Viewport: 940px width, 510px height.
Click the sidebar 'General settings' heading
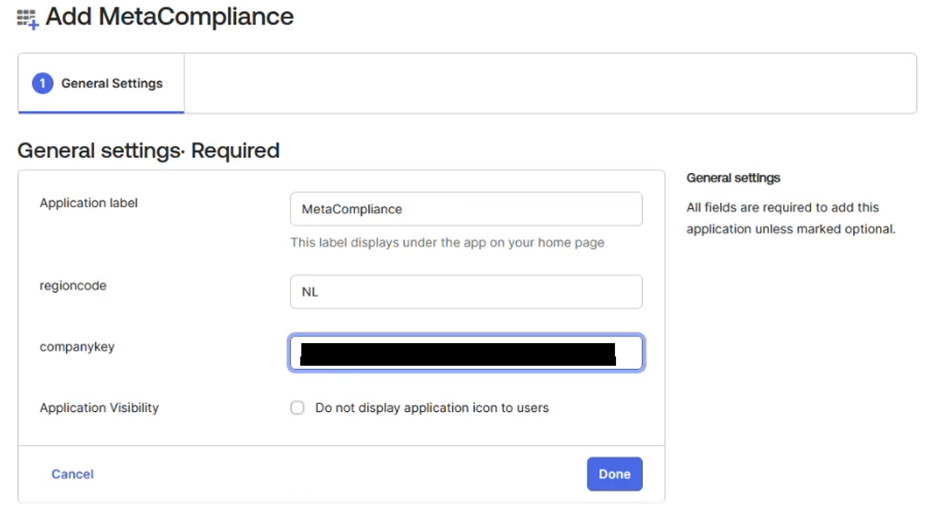point(733,178)
